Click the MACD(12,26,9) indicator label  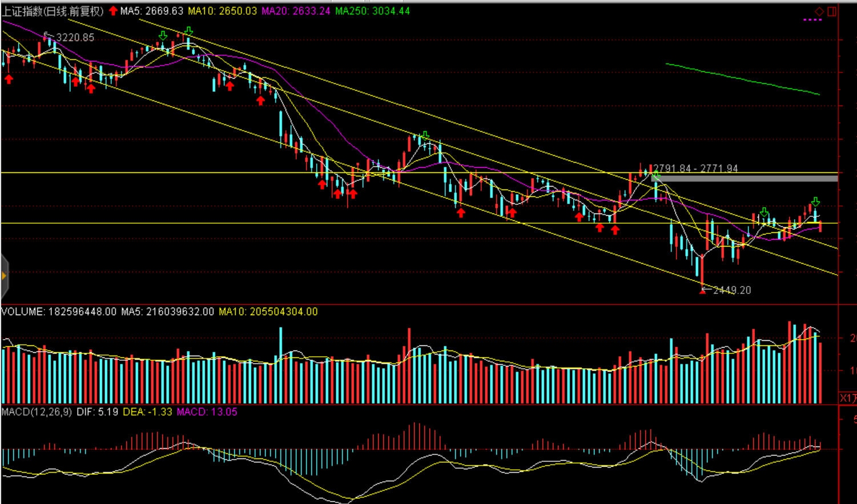click(37, 412)
